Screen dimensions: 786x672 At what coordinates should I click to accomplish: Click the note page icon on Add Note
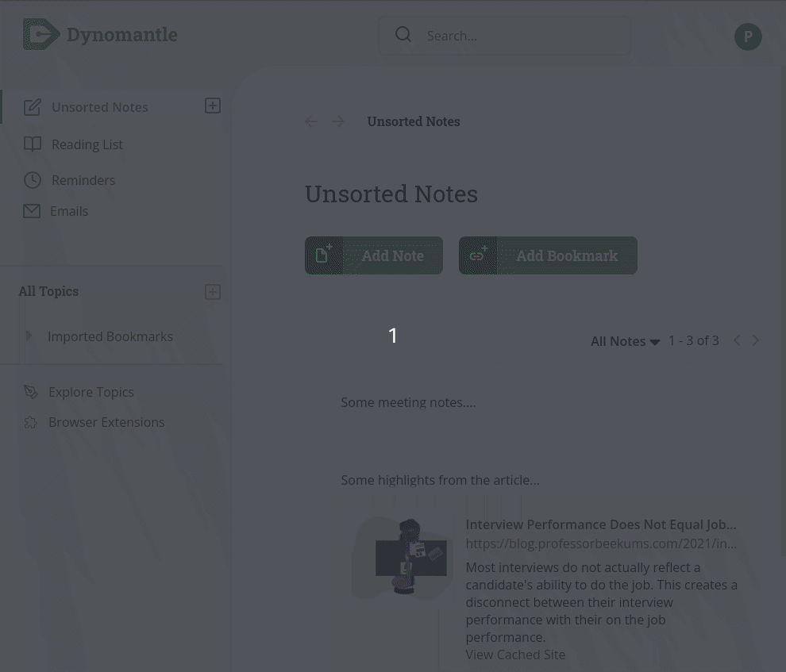(x=324, y=255)
